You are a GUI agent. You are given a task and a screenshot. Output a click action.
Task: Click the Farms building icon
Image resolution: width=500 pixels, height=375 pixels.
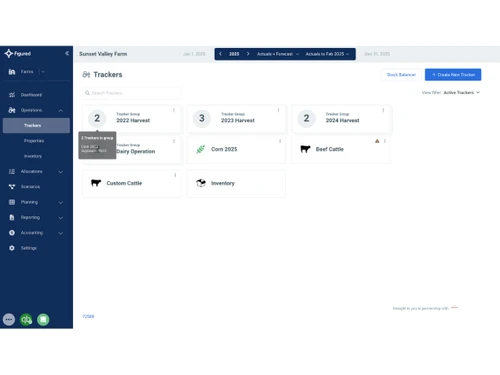pyautogui.click(x=12, y=72)
